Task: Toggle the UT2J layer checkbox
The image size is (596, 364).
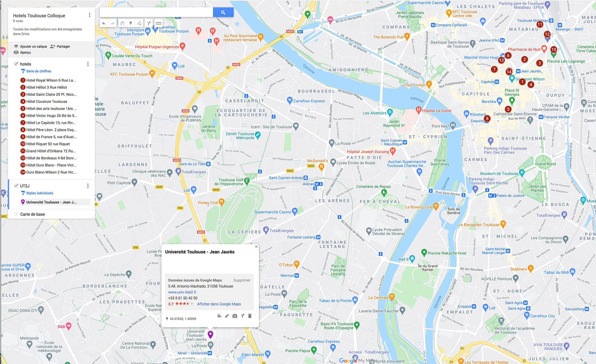Action: [x=16, y=186]
